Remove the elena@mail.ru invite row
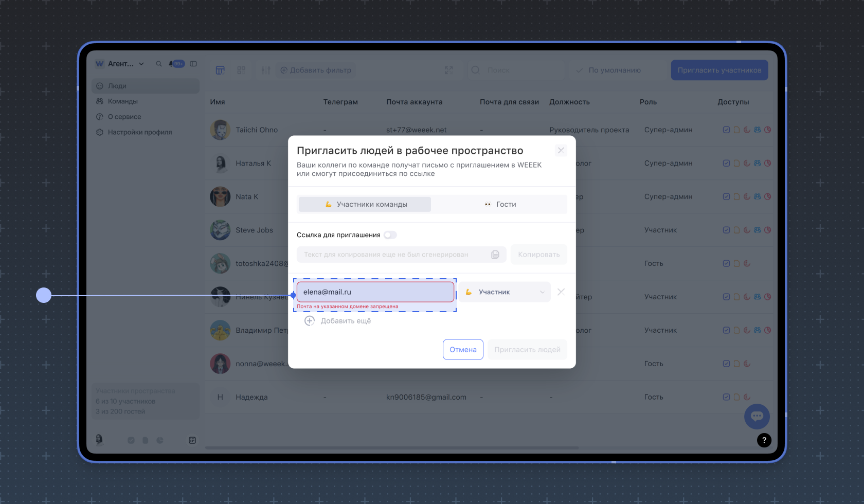864x504 pixels. click(561, 292)
